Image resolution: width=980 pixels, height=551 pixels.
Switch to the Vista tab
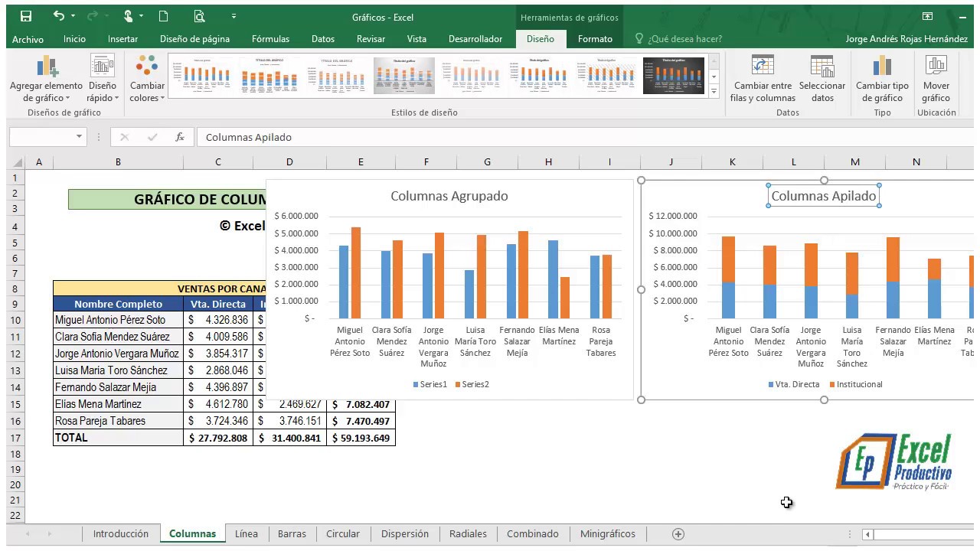pyautogui.click(x=416, y=39)
